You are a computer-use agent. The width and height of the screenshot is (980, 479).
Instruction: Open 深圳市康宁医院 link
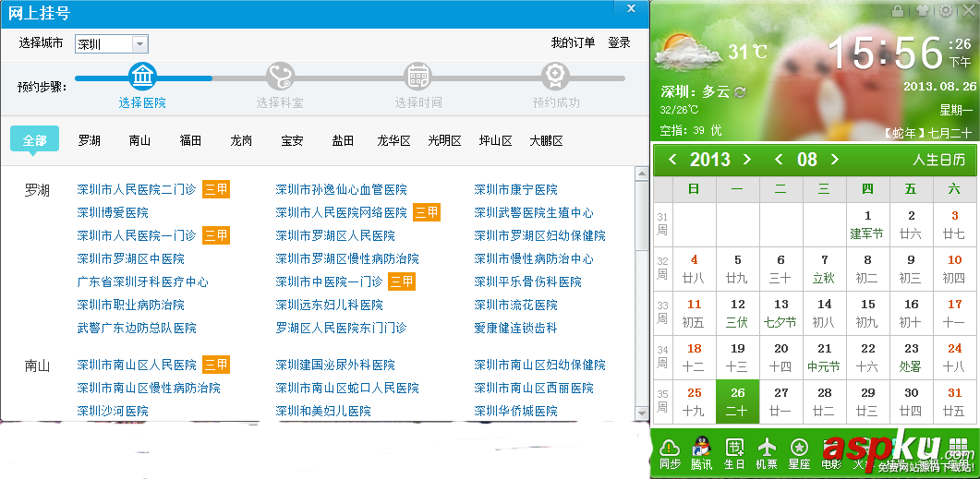[515, 189]
